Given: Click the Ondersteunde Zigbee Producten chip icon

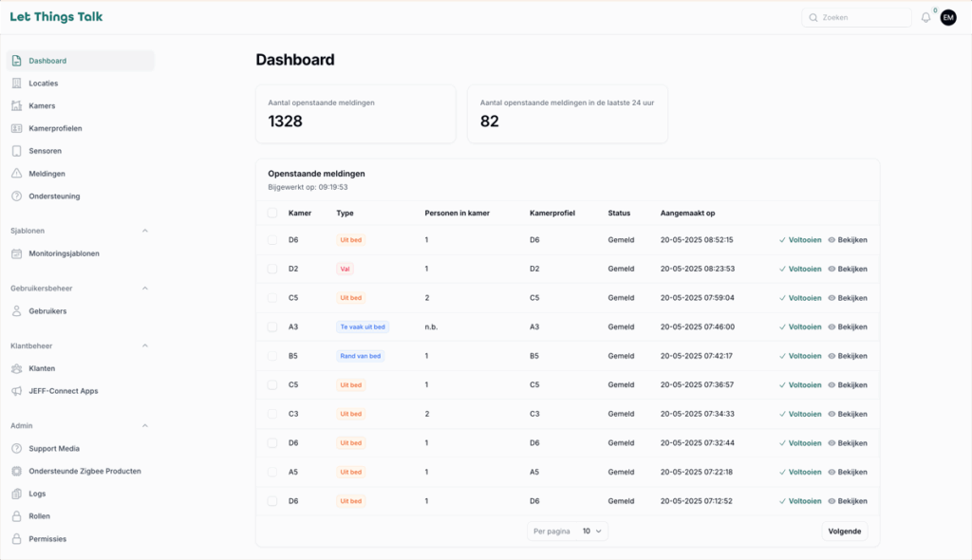Looking at the screenshot, I should click(17, 472).
